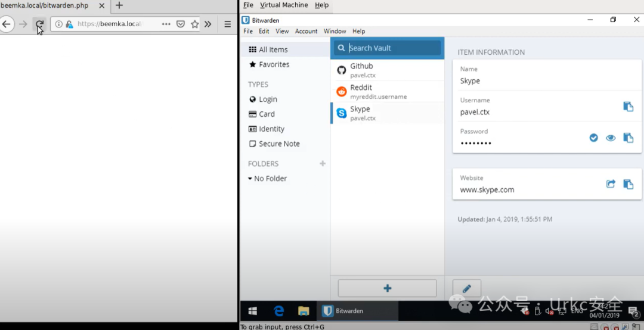Screen dimensions: 644x330
Task: Click the Name value Skype in Item Information
Action: [470, 81]
